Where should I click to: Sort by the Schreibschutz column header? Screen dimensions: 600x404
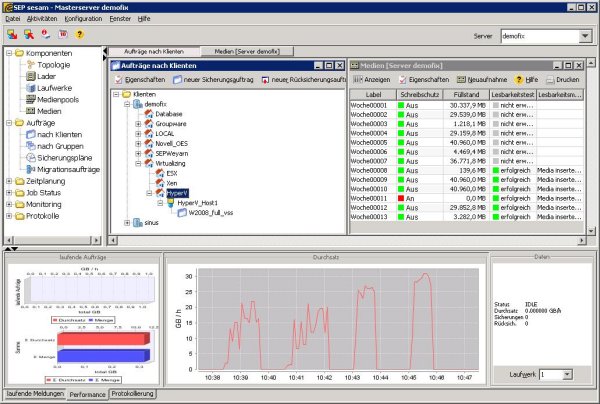pos(419,94)
